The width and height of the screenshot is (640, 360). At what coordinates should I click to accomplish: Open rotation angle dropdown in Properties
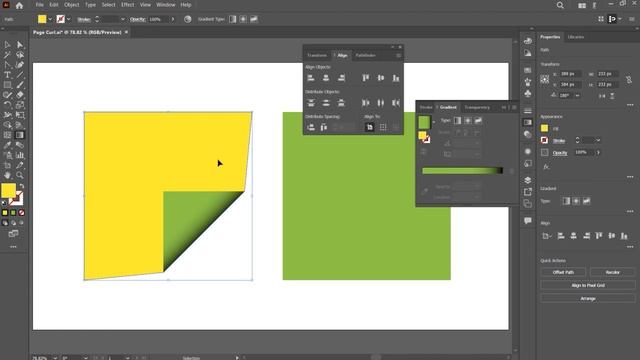click(x=578, y=96)
